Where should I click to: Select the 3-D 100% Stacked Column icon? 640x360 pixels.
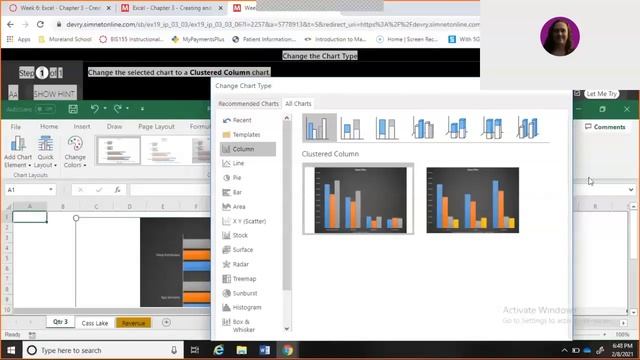tap(492, 128)
